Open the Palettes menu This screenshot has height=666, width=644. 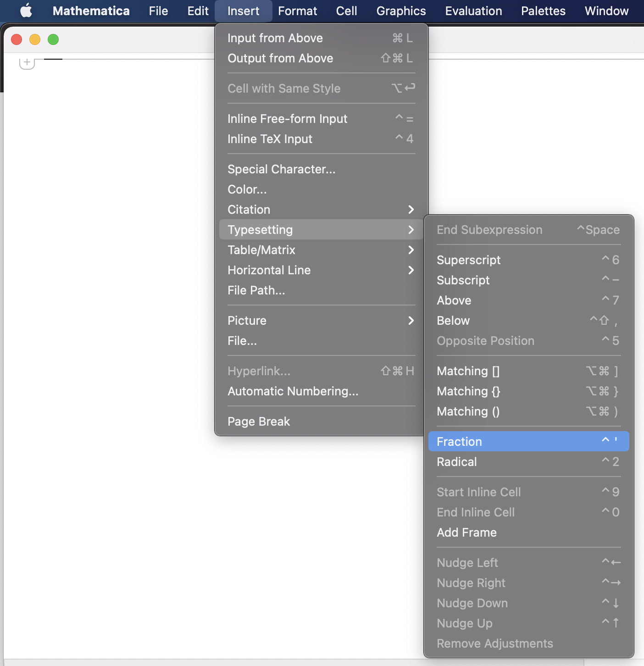[543, 11]
